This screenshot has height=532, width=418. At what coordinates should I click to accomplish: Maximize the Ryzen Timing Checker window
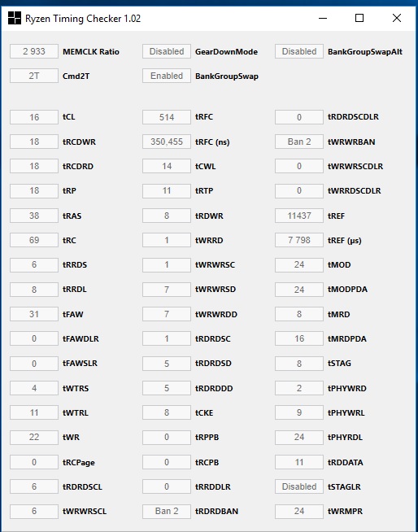[359, 18]
